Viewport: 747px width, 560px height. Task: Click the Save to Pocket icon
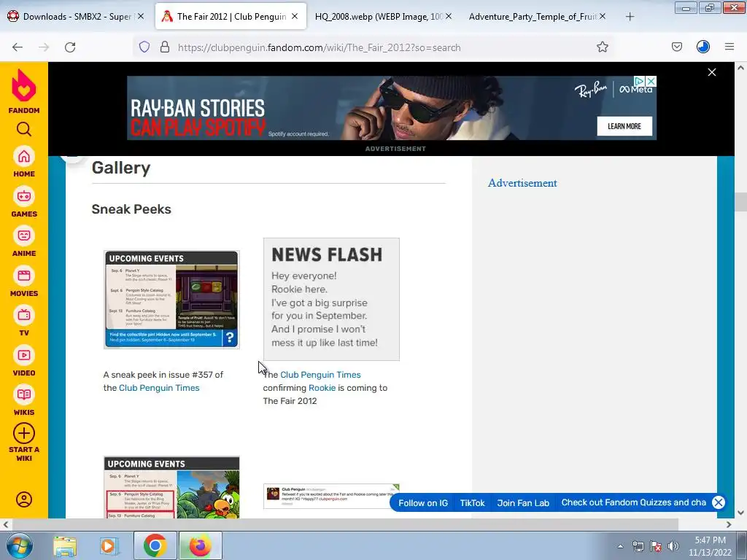click(676, 47)
